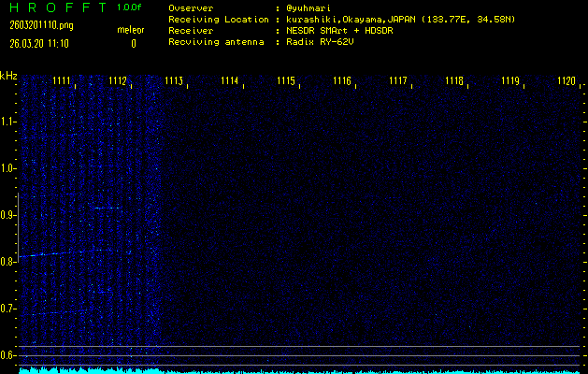This screenshot has width=588, height=374.
Task: Select the observer name @yuhmari
Action: (308, 8)
